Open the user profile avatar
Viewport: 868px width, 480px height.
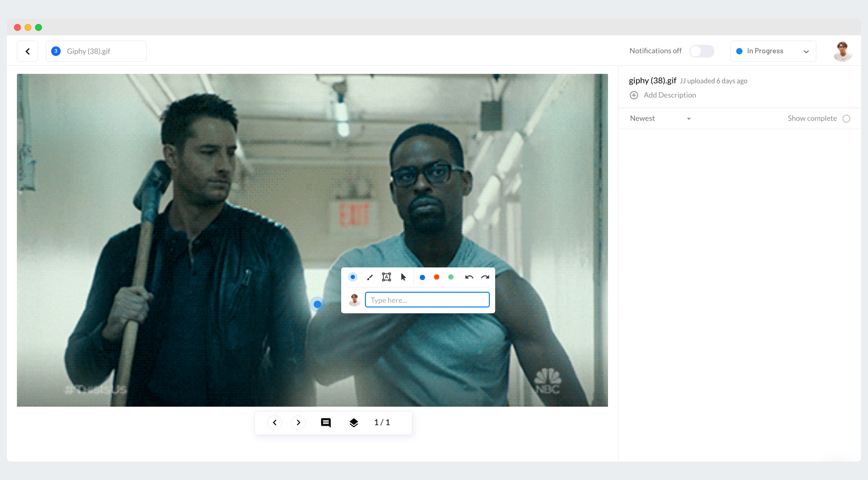click(842, 51)
